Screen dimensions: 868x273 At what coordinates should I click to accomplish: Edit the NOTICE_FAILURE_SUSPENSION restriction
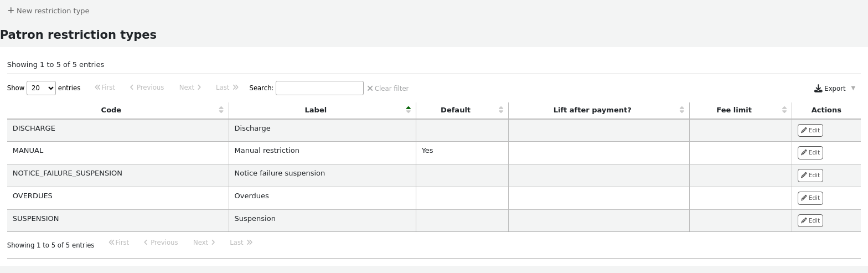tap(810, 176)
